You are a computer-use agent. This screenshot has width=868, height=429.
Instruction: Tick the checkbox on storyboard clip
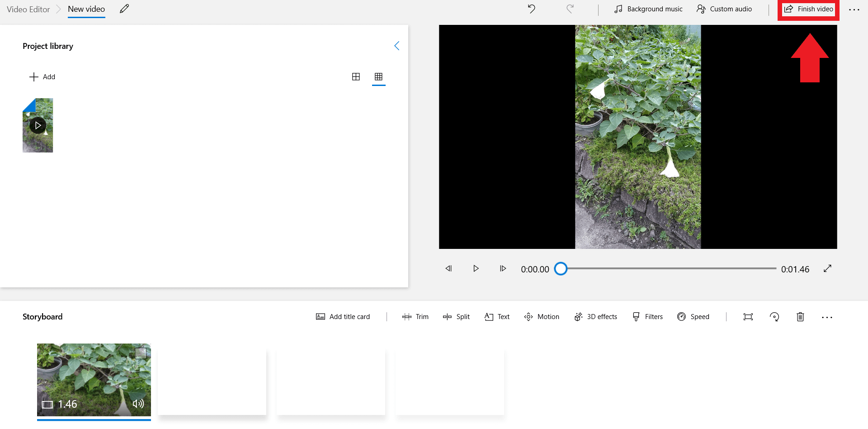(x=141, y=353)
